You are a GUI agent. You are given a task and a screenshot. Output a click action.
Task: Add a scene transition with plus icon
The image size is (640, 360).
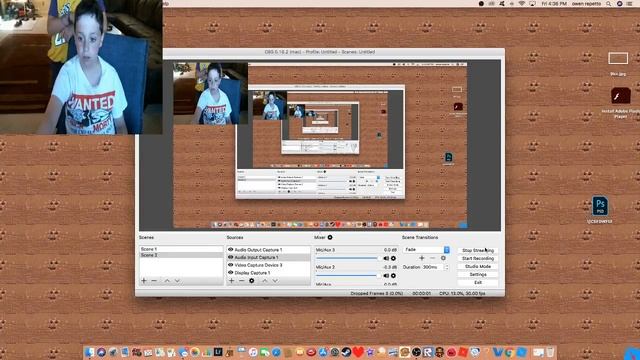click(422, 258)
